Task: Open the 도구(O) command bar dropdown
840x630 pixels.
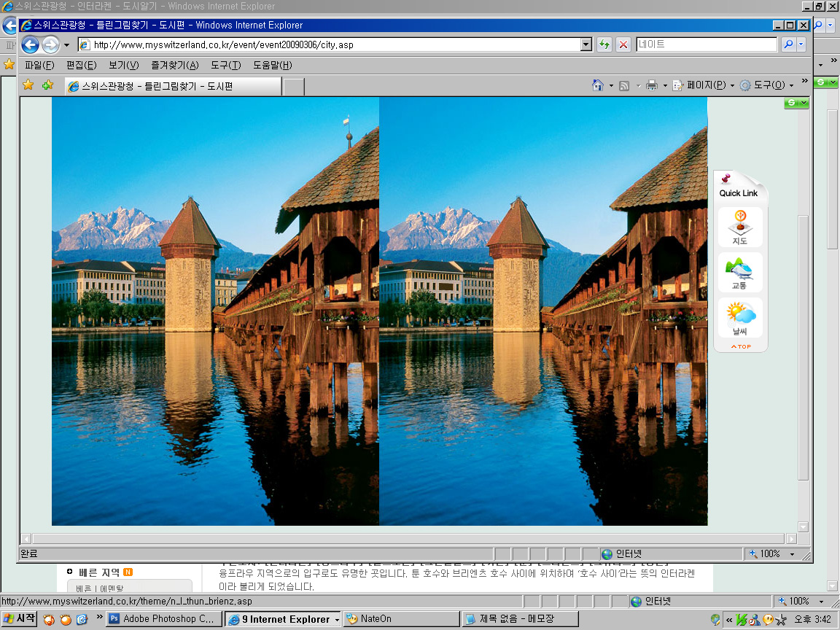Action: (x=767, y=85)
